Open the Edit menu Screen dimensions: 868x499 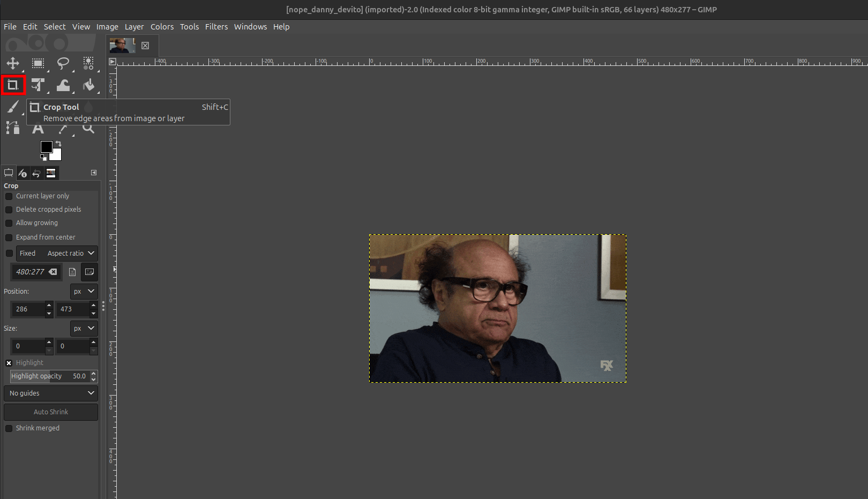(30, 27)
